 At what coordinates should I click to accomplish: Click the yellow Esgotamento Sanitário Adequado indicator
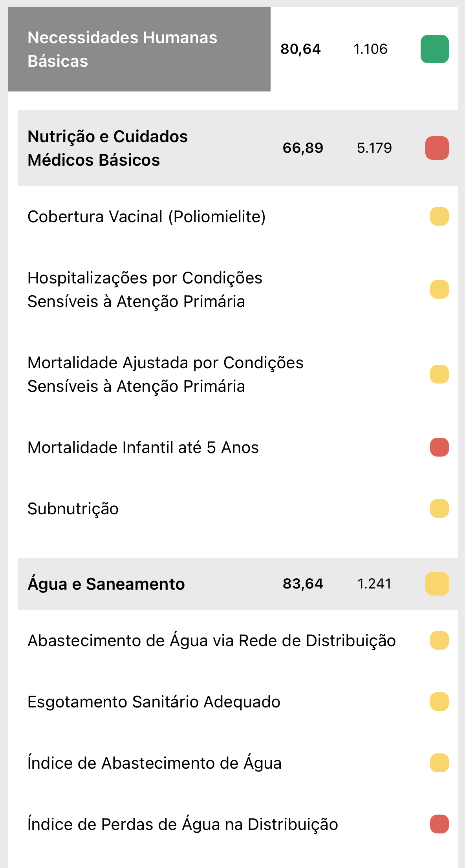click(x=439, y=702)
